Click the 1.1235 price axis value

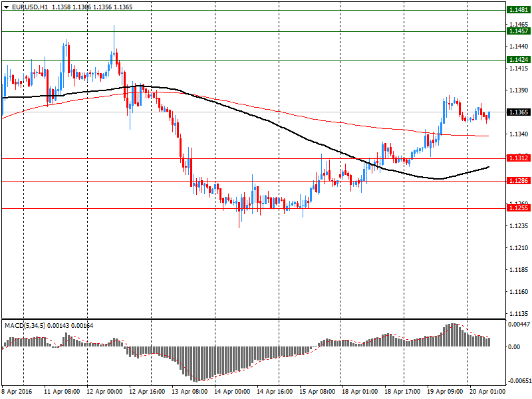coord(519,226)
